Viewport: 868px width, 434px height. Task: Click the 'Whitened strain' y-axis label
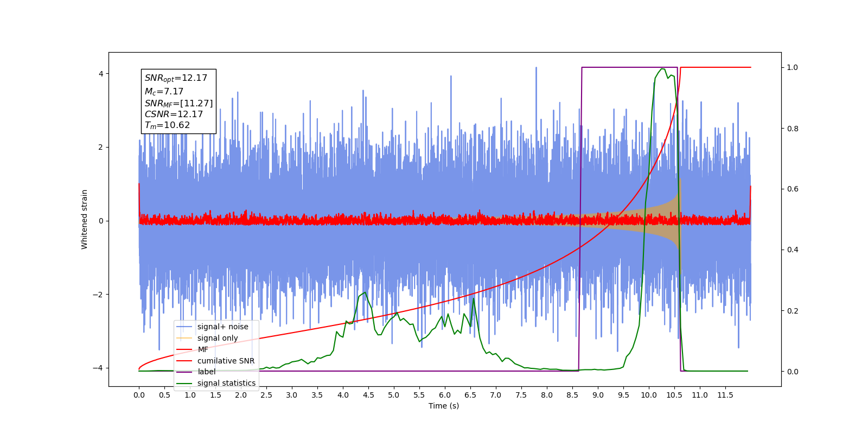point(84,219)
